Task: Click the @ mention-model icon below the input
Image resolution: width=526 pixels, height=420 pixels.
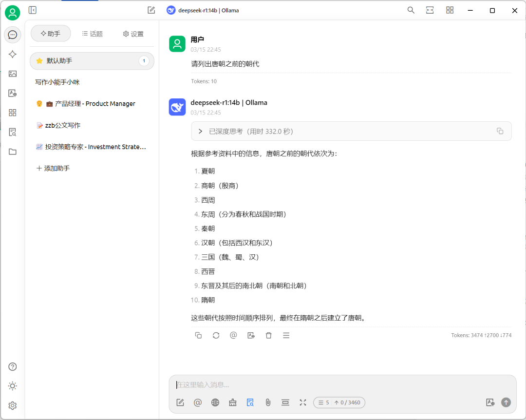Action: 197,402
